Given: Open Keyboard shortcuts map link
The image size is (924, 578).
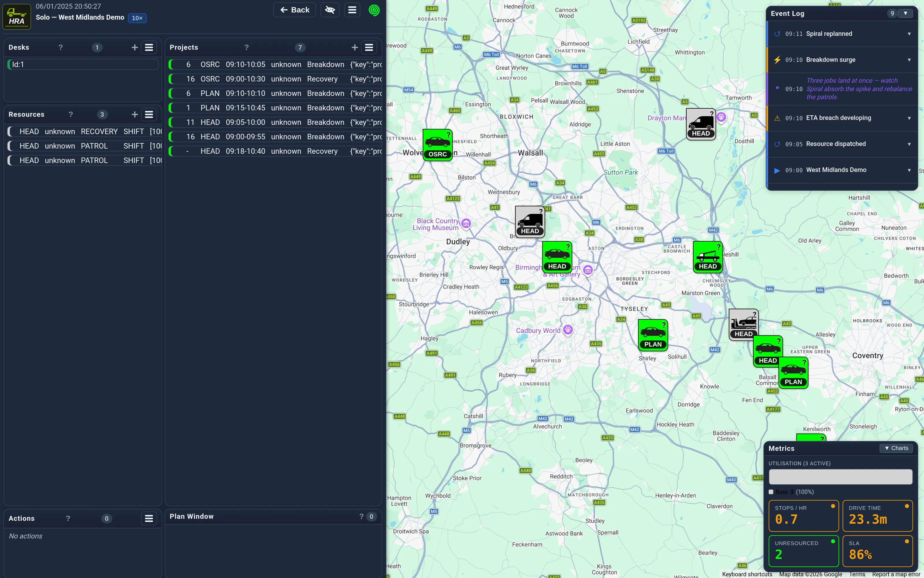Looking at the screenshot, I should (747, 574).
